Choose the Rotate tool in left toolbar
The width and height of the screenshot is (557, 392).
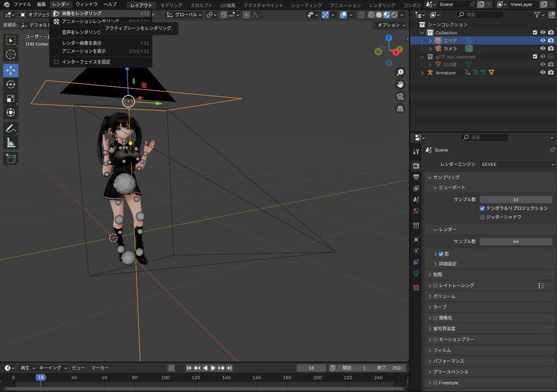coord(11,84)
